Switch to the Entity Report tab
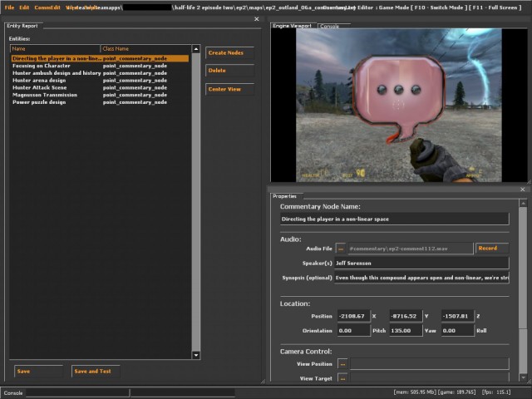 22,26
